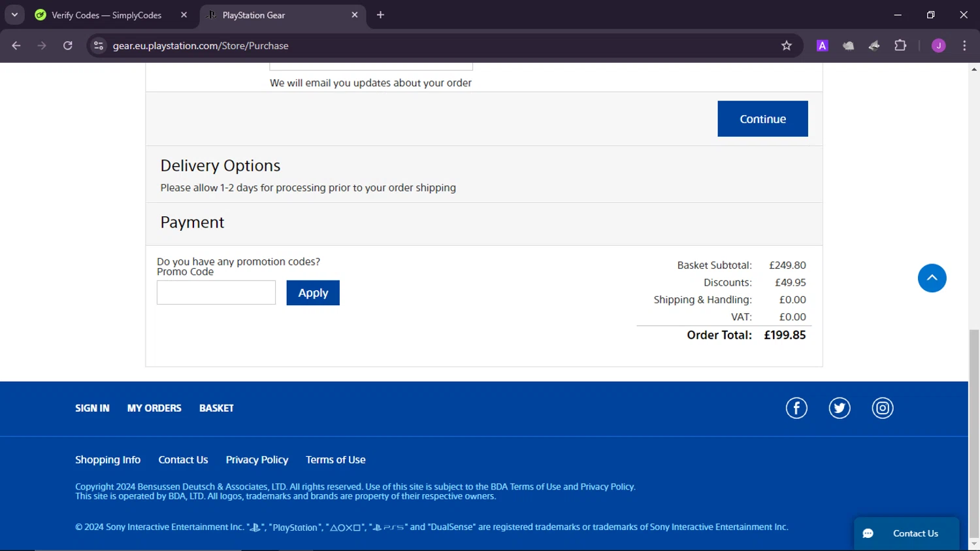Screen dimensions: 980x551
Task: Reload the PlayStation Gear page
Action: (x=68, y=46)
